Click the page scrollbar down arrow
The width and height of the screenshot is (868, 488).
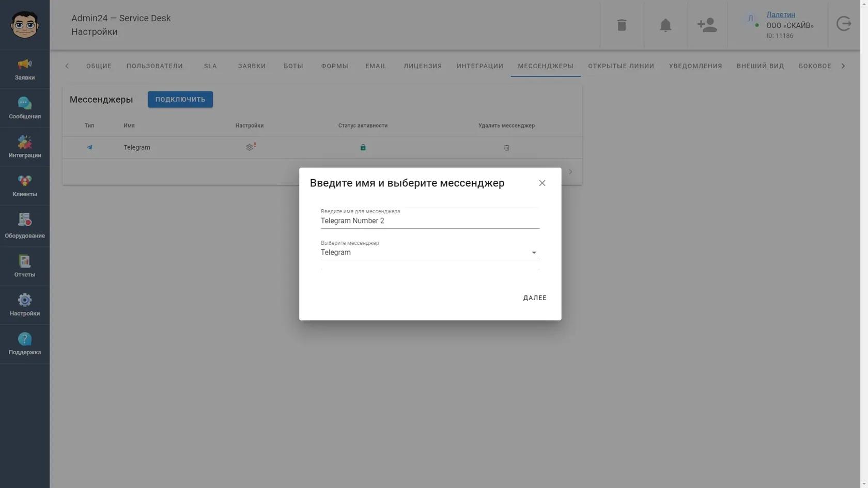(x=864, y=484)
